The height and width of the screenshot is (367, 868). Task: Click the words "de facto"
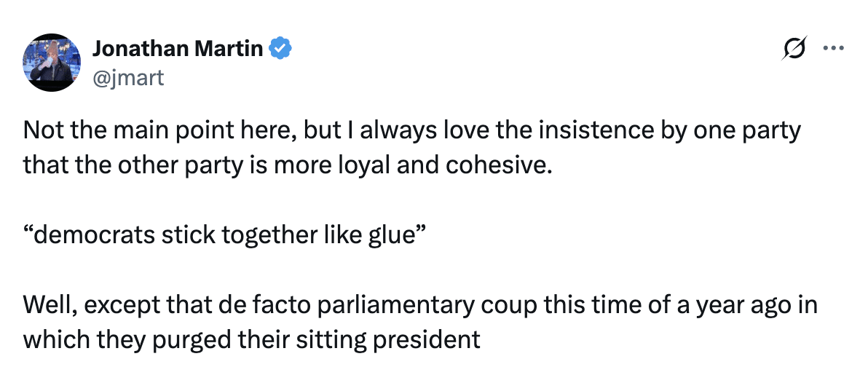(253, 305)
